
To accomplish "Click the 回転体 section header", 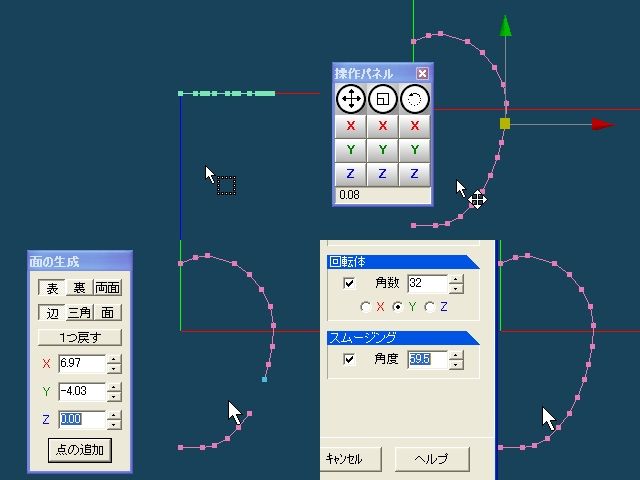I will pyautogui.click(x=403, y=262).
